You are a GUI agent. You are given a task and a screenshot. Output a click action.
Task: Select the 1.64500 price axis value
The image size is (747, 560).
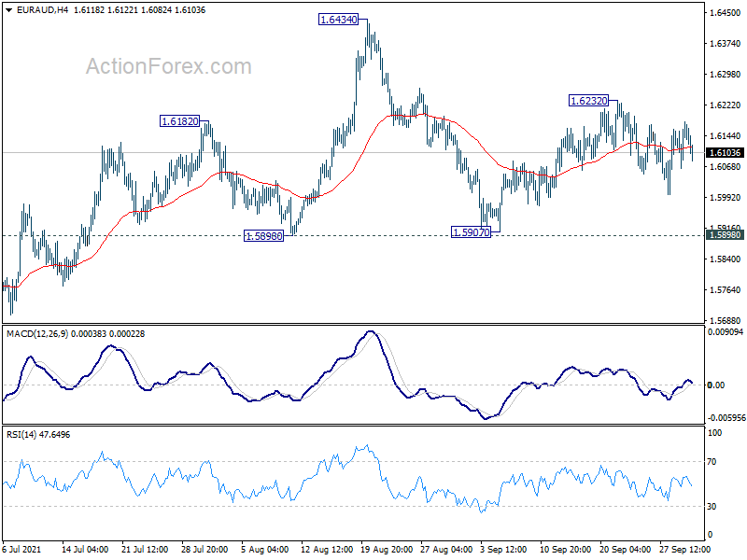point(726,13)
